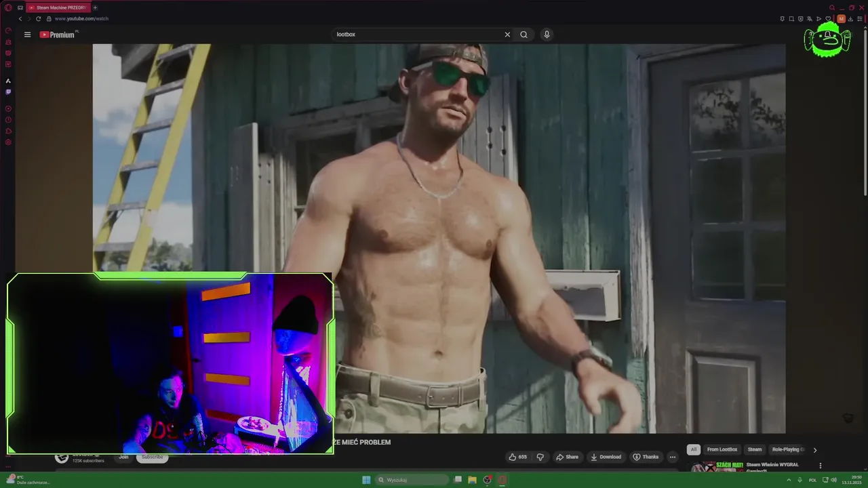Open the Opera main menu logo

click(x=8, y=7)
